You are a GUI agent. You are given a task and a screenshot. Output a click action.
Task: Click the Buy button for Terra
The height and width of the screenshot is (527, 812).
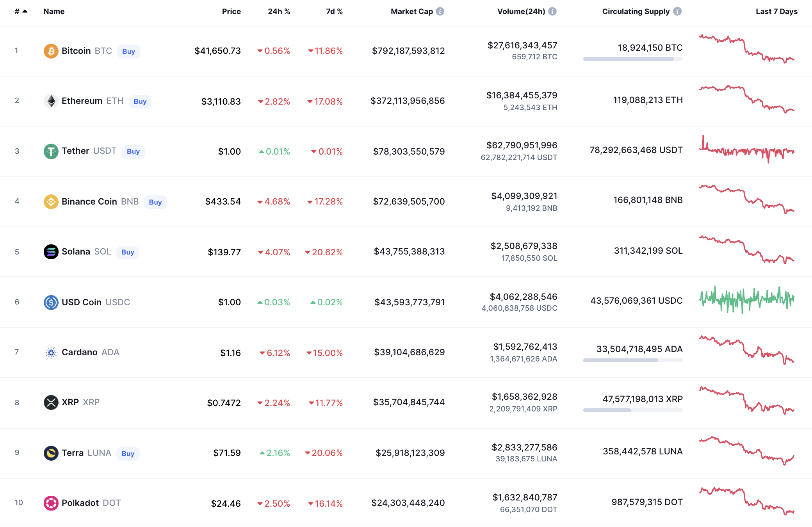[128, 453]
